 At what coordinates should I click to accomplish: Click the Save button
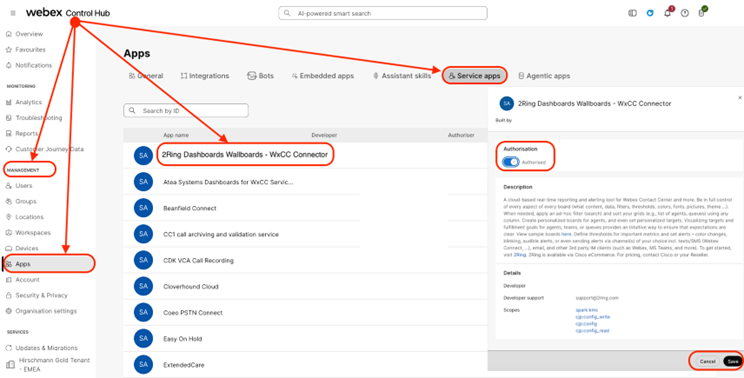(x=733, y=361)
